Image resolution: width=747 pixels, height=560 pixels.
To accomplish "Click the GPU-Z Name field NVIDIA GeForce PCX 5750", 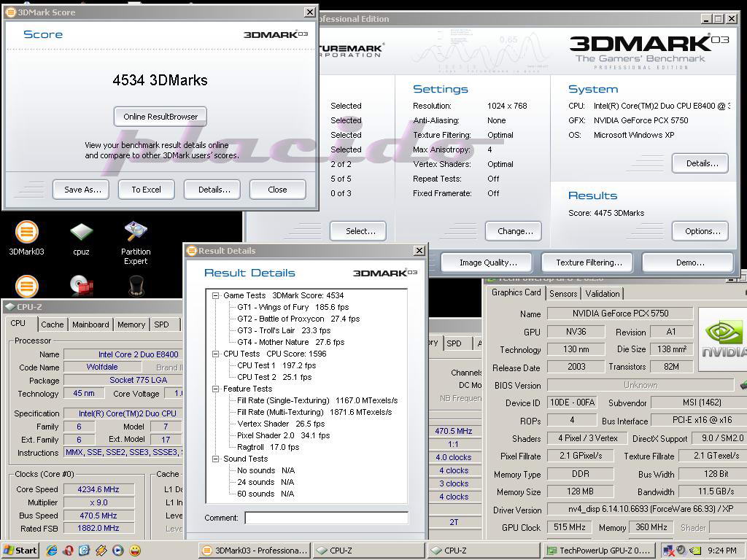I will pos(620,314).
